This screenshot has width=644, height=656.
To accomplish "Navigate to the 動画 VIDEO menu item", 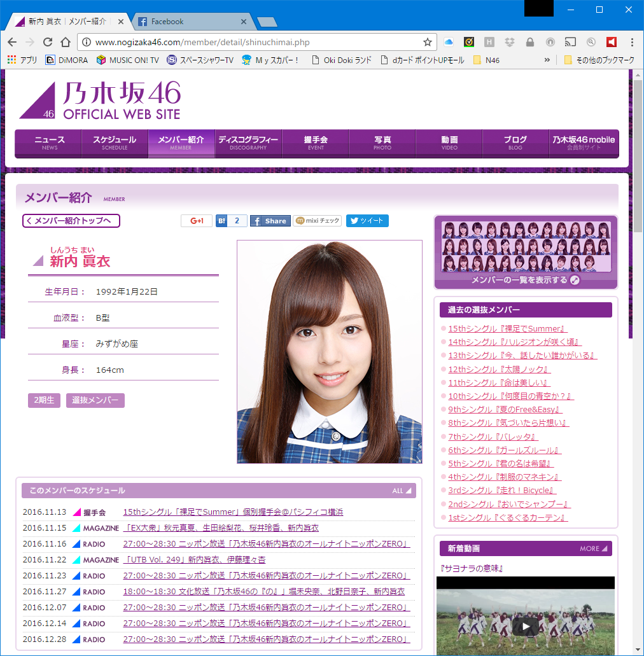I will coord(449,144).
